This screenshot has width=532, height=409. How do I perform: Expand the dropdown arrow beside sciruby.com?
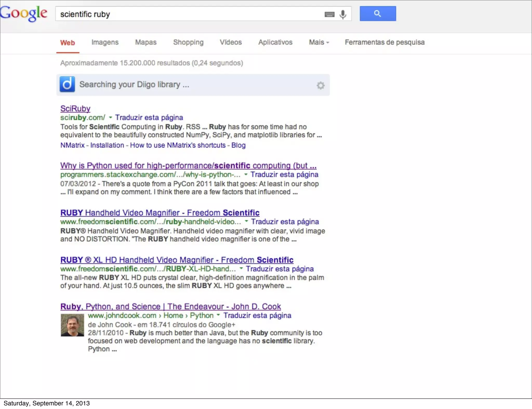click(x=110, y=118)
